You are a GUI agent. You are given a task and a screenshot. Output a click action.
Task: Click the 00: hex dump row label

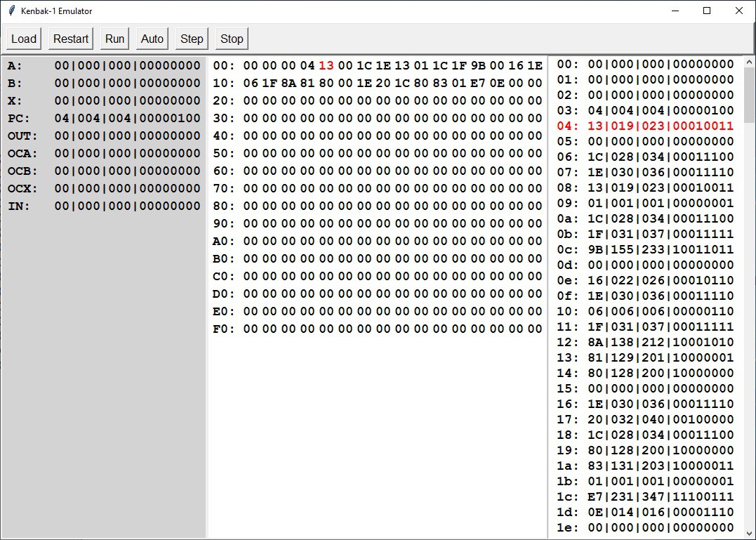223,65
